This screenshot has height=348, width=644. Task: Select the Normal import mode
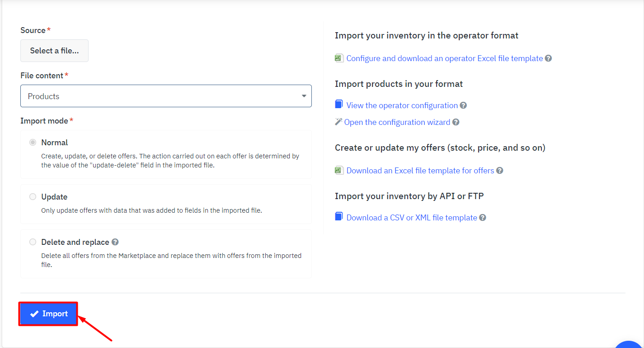coord(33,143)
